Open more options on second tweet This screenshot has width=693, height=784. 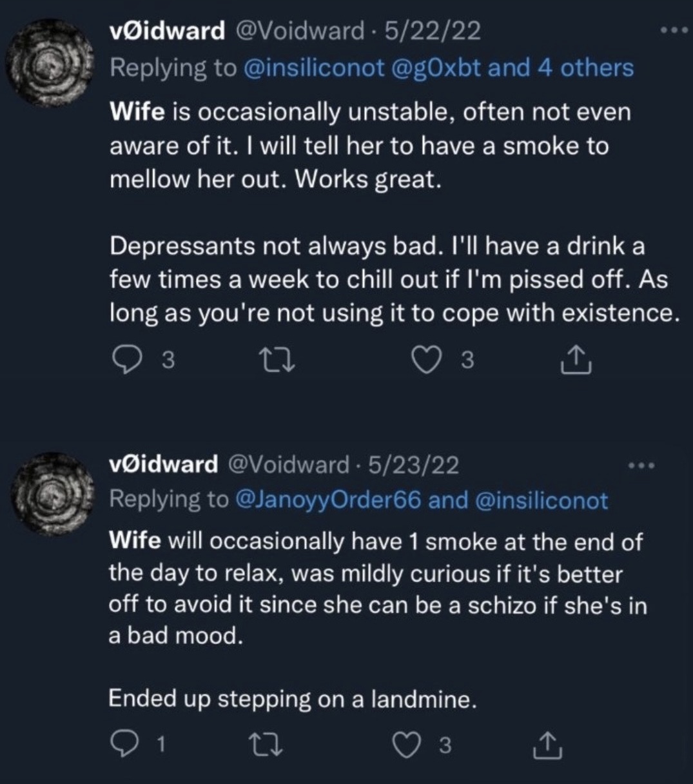click(x=641, y=465)
